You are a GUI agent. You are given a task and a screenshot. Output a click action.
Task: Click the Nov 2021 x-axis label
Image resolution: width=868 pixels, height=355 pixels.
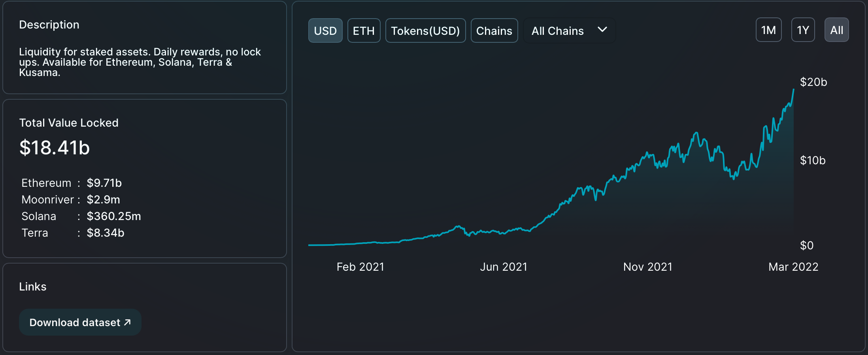[x=647, y=267]
